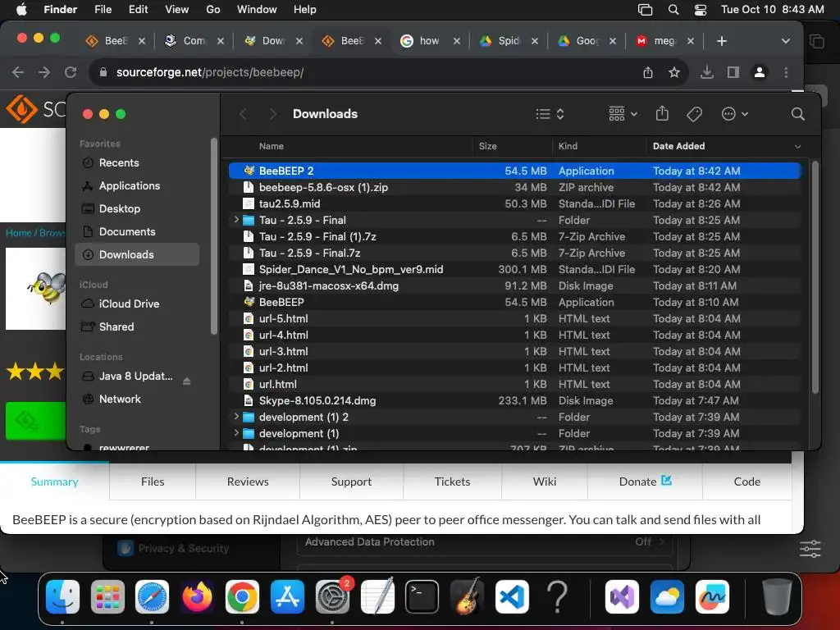Image resolution: width=840 pixels, height=630 pixels.
Task: Bookmark page with star icon
Action: pos(674,72)
